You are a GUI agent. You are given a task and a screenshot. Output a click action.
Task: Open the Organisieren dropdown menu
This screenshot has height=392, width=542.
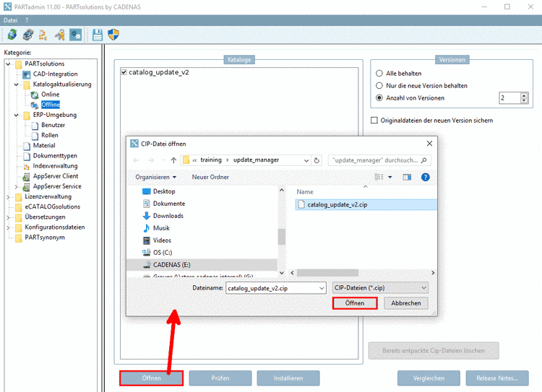[156, 177]
